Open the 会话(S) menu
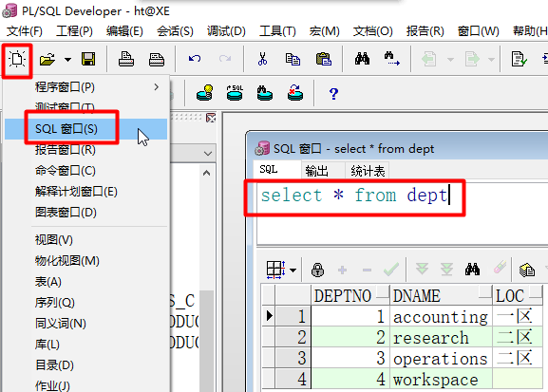This screenshot has width=548, height=392. click(175, 31)
